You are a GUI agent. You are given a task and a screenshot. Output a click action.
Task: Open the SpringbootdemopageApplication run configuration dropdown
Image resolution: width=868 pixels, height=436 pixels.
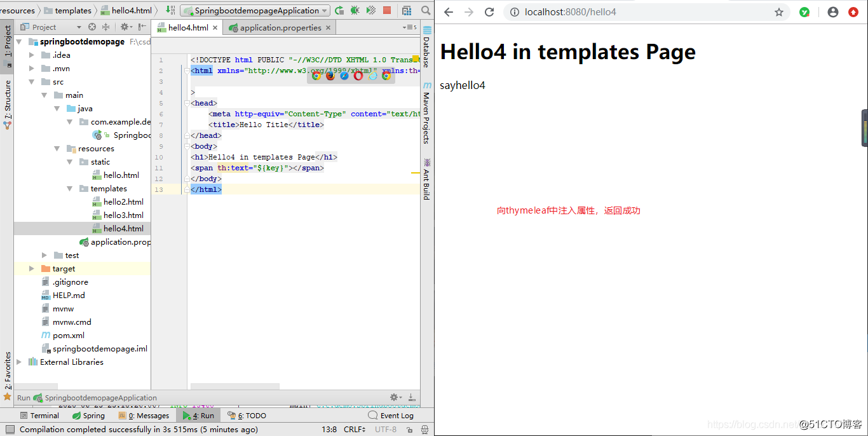click(255, 10)
